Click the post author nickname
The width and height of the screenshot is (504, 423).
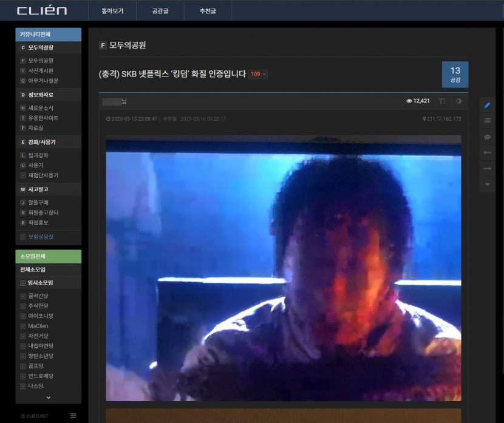coord(114,101)
